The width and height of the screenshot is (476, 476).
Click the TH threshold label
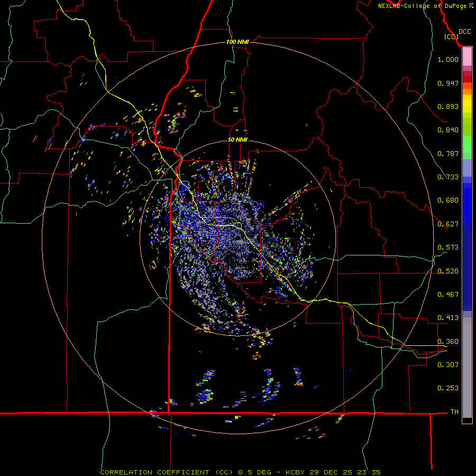click(454, 411)
